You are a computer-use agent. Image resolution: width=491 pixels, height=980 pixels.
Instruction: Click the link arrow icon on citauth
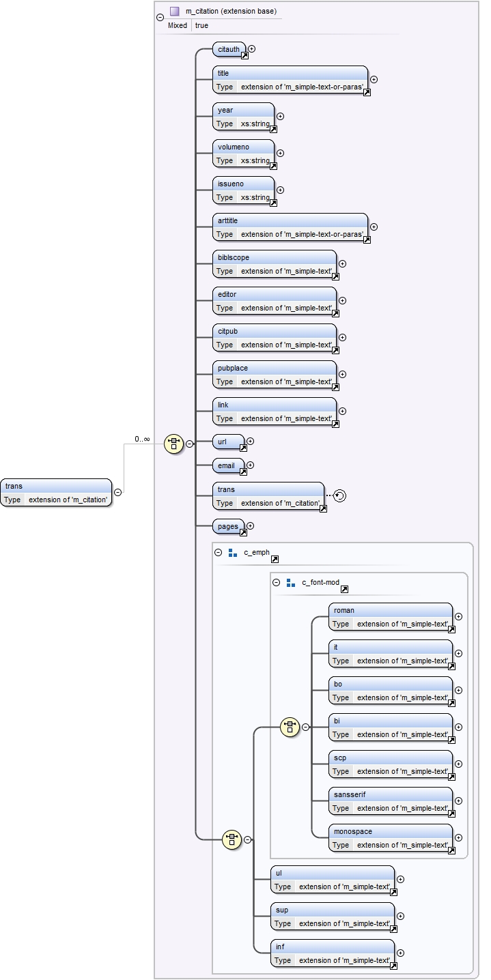tap(244, 55)
